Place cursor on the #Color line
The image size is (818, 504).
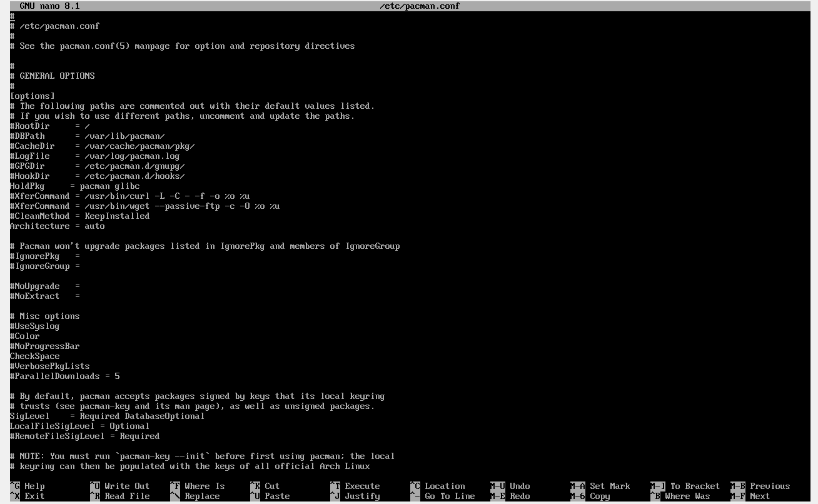pyautogui.click(x=25, y=336)
